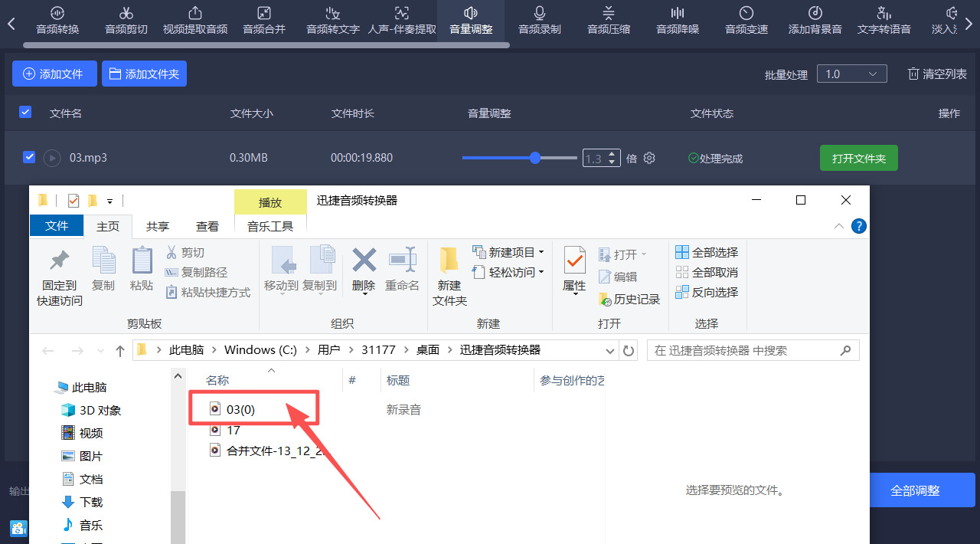Click the volume multiplier stepper arrows

click(x=612, y=158)
